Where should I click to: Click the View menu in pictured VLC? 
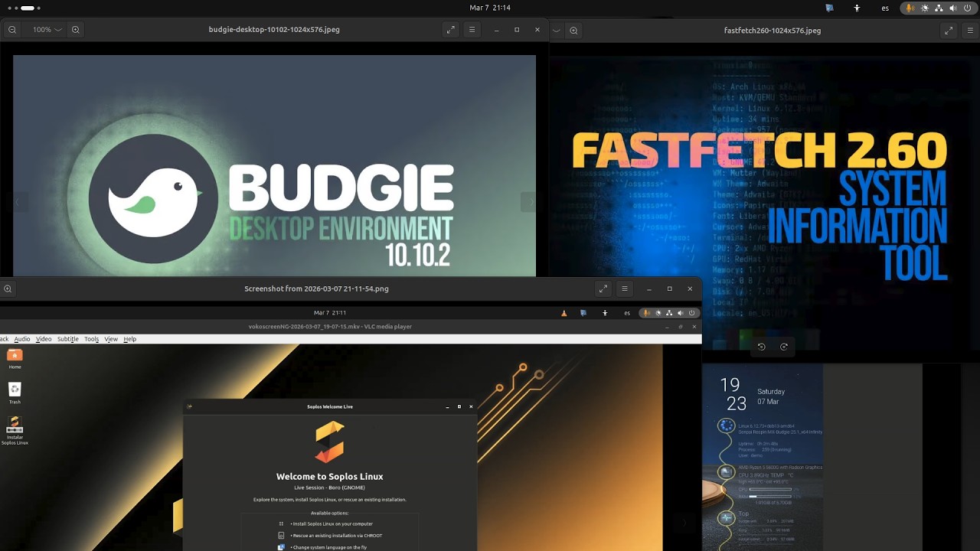pyautogui.click(x=111, y=339)
